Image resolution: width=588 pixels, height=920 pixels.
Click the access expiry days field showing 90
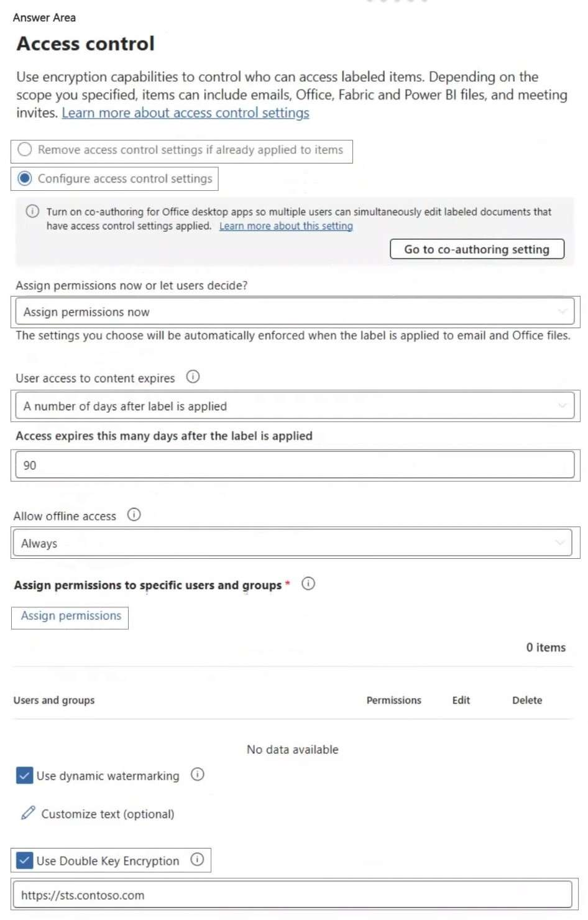coord(294,465)
